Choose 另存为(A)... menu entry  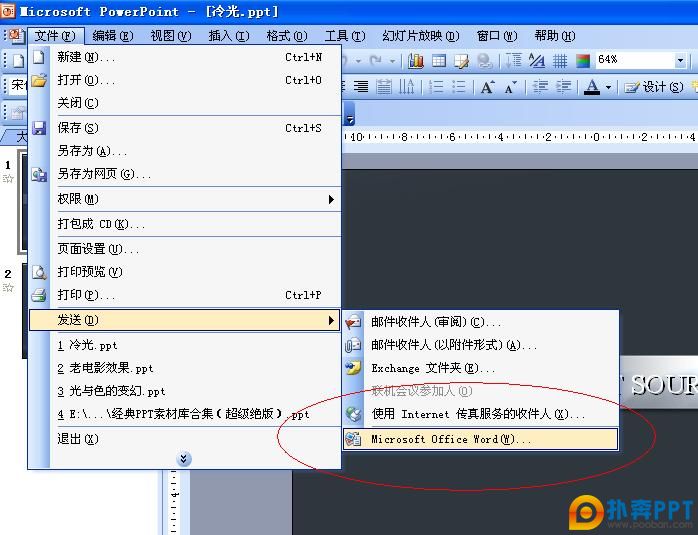[x=184, y=151]
